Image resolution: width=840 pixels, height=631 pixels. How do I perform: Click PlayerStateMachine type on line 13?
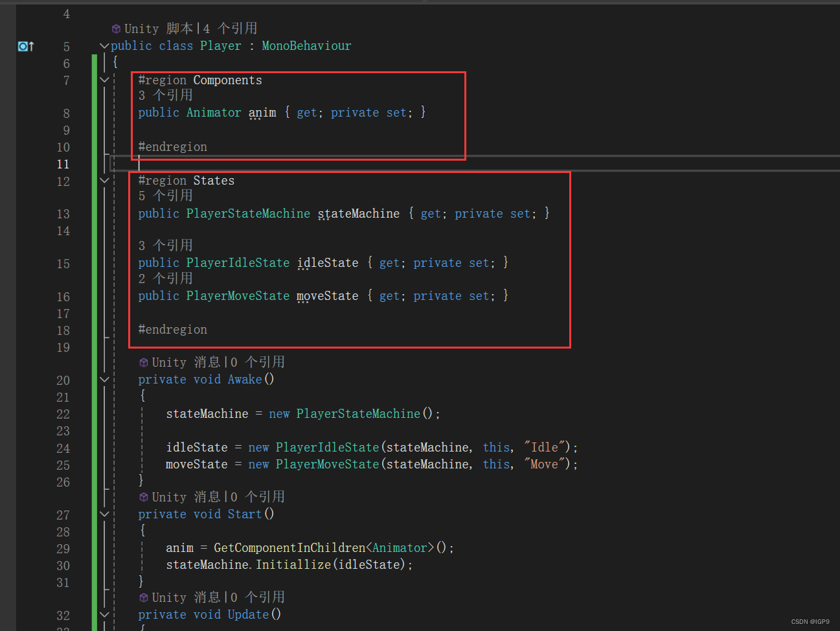click(248, 214)
